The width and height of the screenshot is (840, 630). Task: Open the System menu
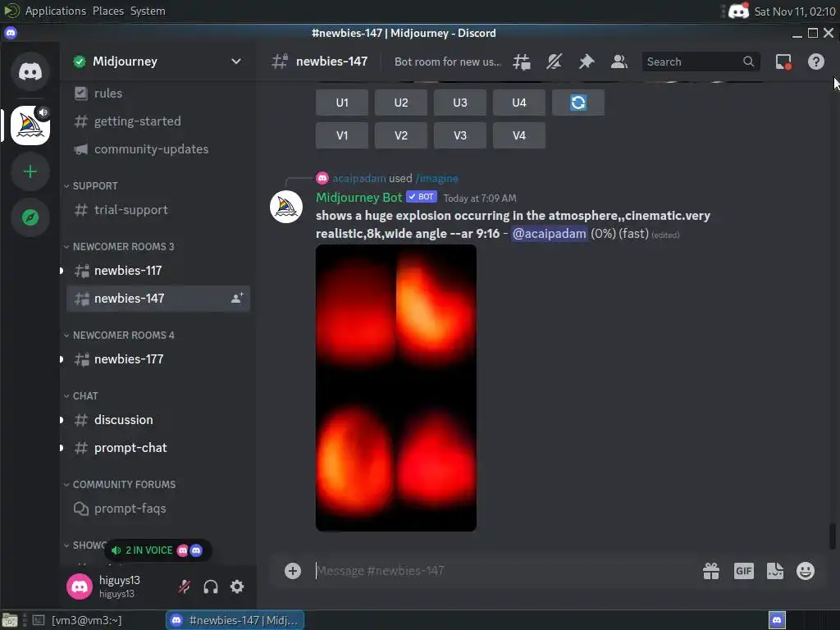pos(148,11)
